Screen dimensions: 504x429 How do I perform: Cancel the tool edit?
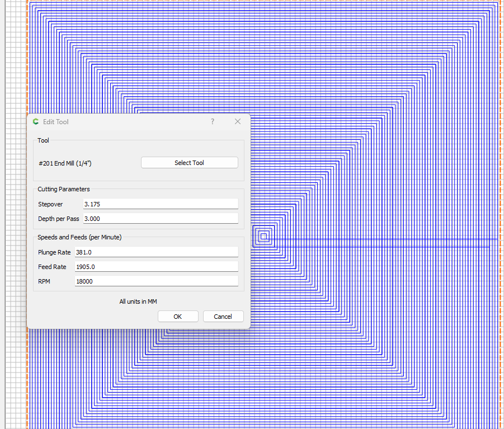(x=223, y=317)
